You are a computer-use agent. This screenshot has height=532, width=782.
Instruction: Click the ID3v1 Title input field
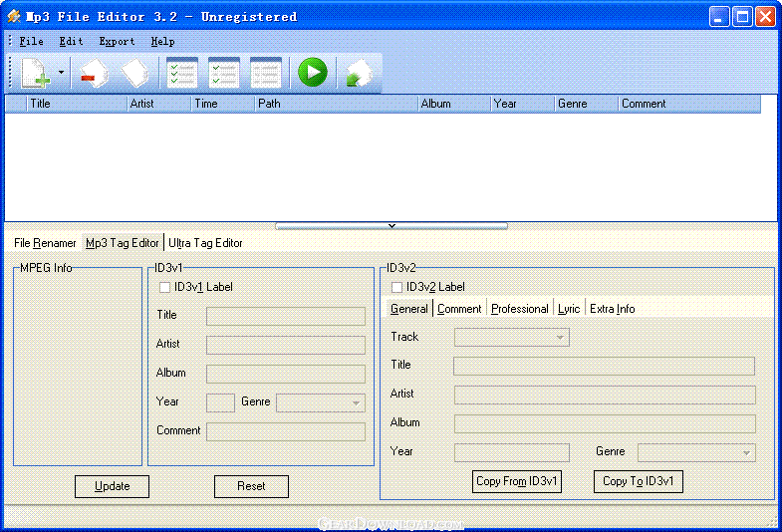(286, 316)
